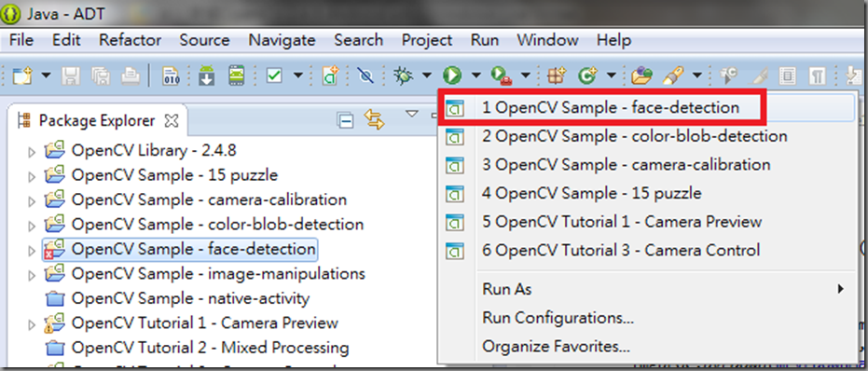Click the Print icon in toolbar

click(131, 76)
